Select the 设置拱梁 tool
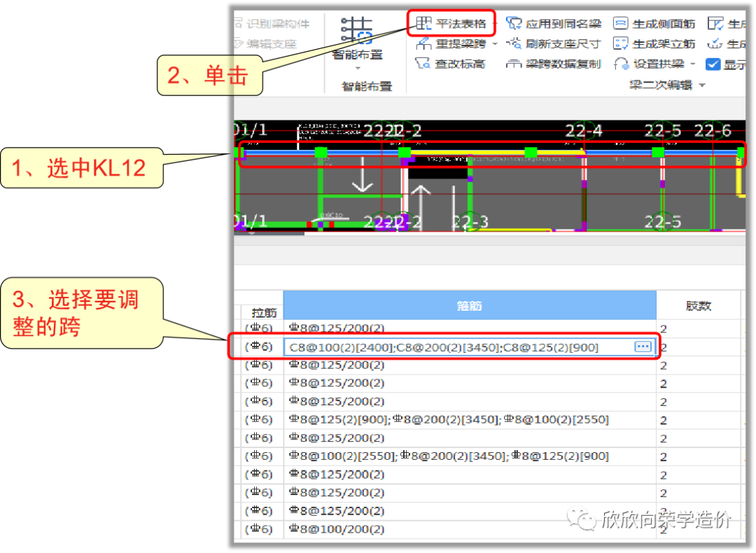The height and width of the screenshot is (553, 756). click(649, 64)
